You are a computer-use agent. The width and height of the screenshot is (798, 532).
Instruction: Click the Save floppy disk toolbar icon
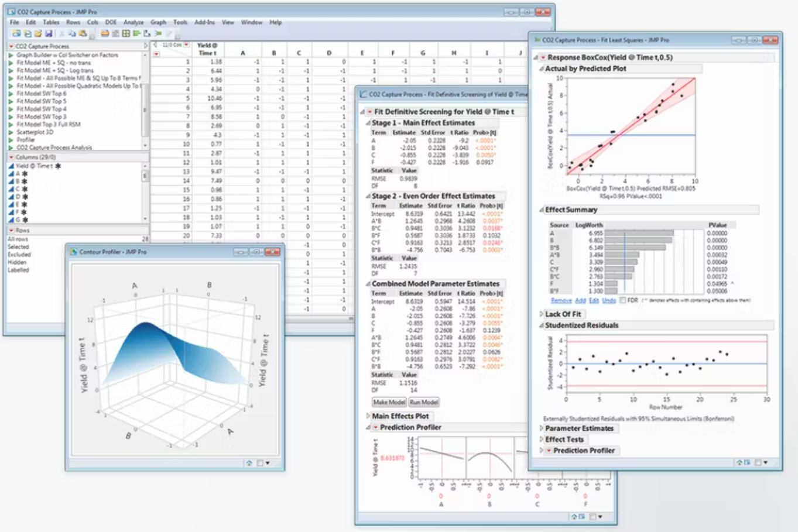pyautogui.click(x=49, y=33)
